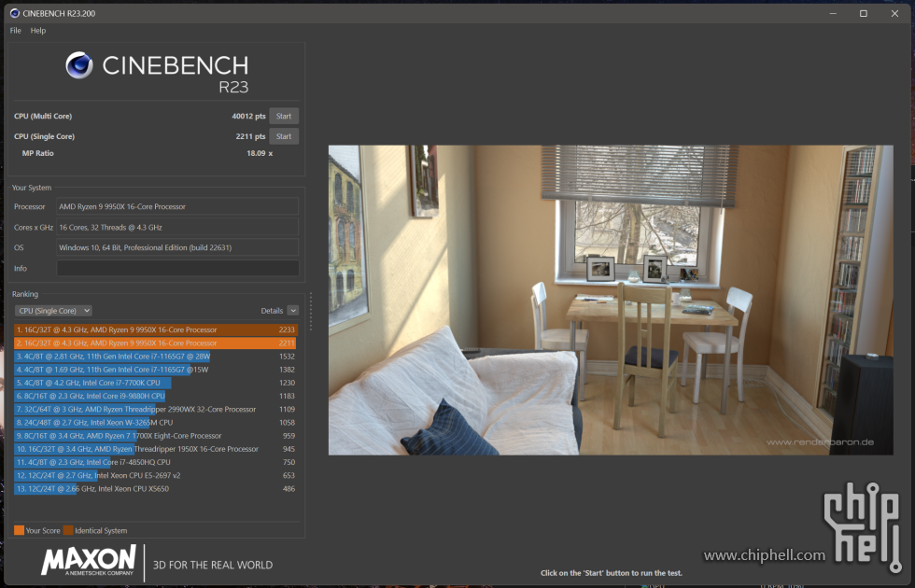
Task: Click the 40012 pts multi core score
Action: 248,116
